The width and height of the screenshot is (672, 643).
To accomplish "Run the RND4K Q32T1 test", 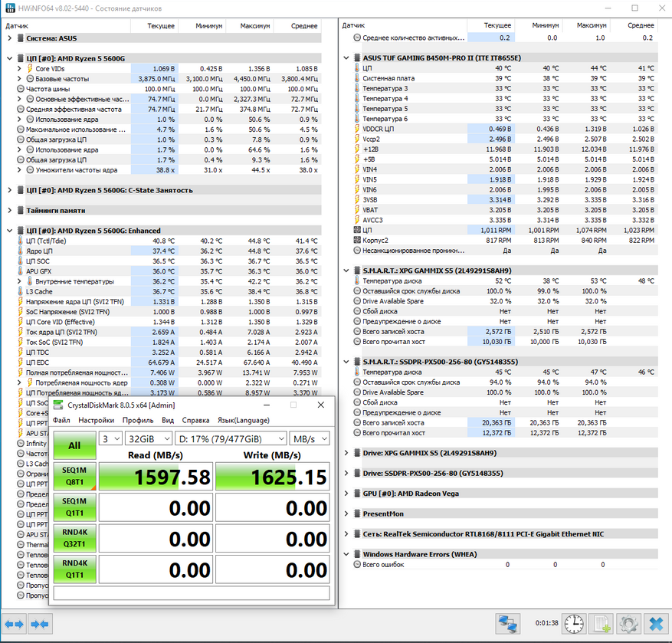I will coord(74,538).
